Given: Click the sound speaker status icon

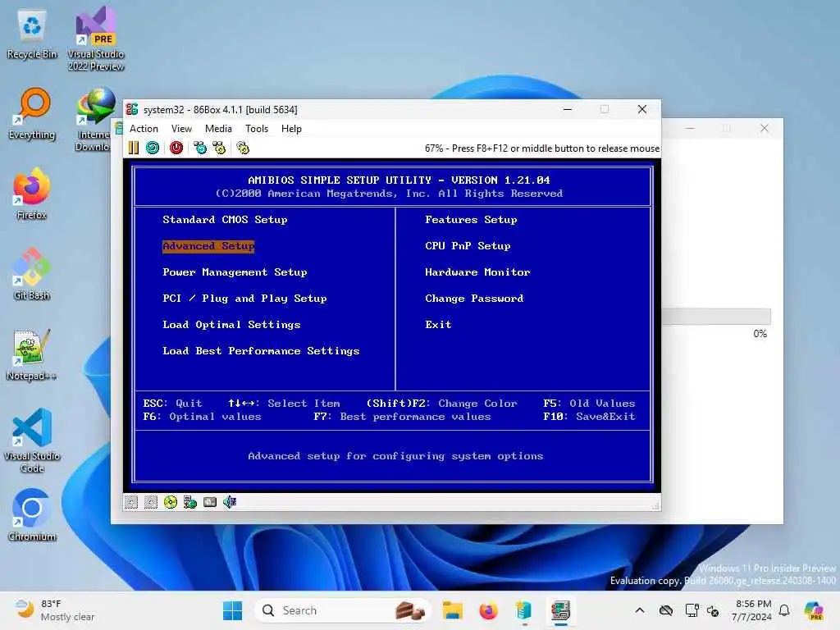Looking at the screenshot, I should [230, 502].
